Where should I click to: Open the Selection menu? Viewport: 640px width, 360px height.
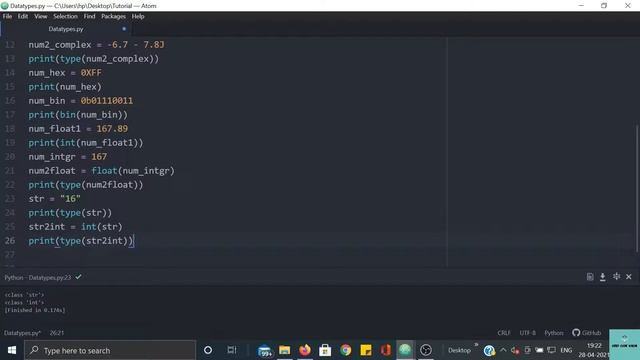(65, 16)
